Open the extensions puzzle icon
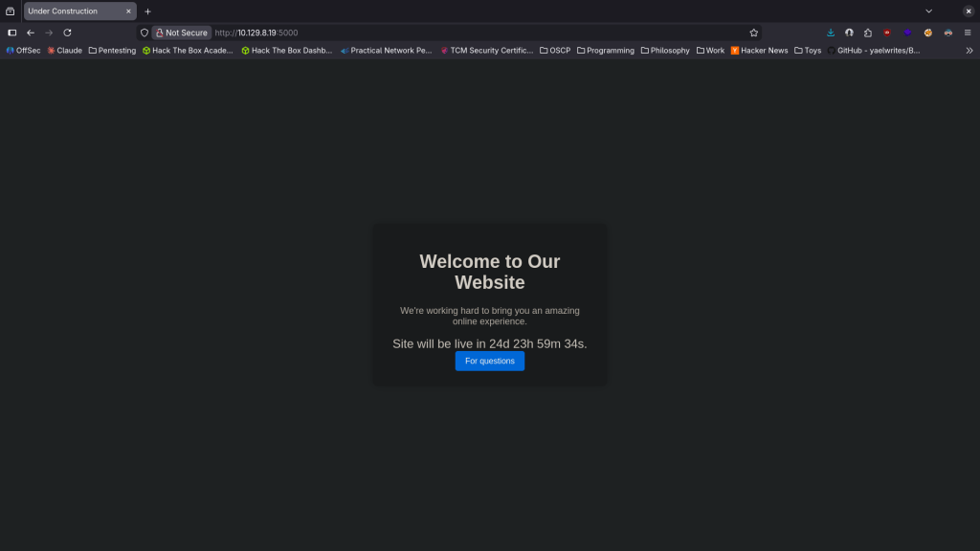Viewport: 980px width, 551px height. pos(868,33)
